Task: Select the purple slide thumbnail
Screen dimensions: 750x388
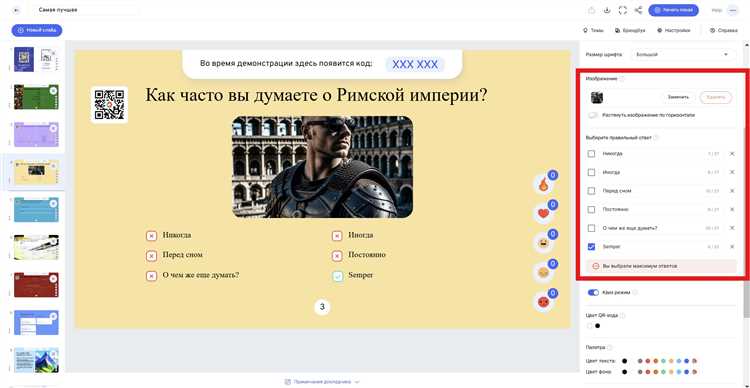Action: [36, 134]
